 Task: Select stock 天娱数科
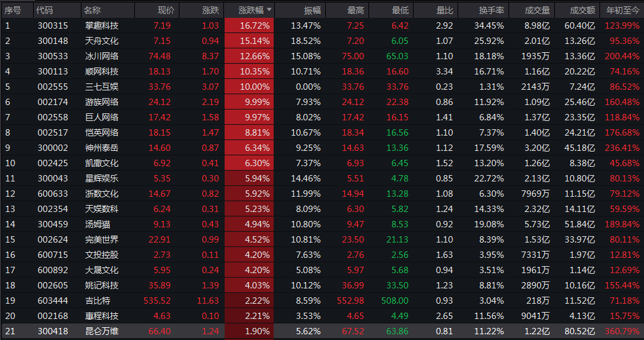101,209
